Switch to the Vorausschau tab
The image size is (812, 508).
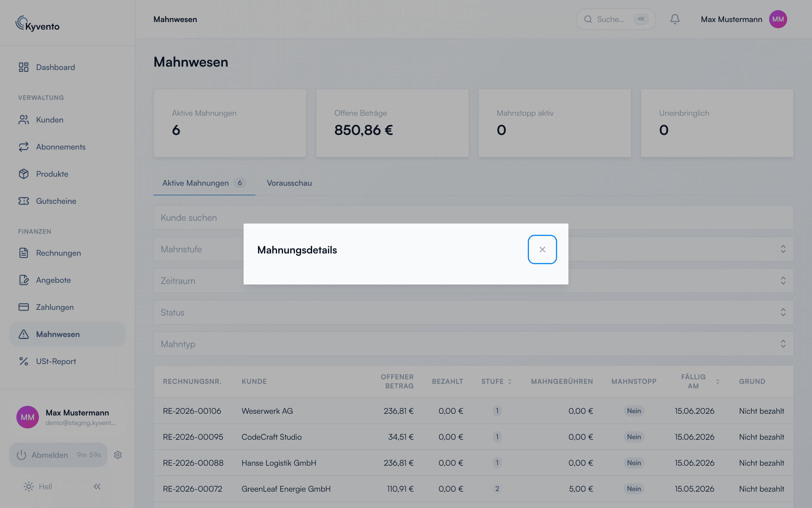pyautogui.click(x=289, y=183)
